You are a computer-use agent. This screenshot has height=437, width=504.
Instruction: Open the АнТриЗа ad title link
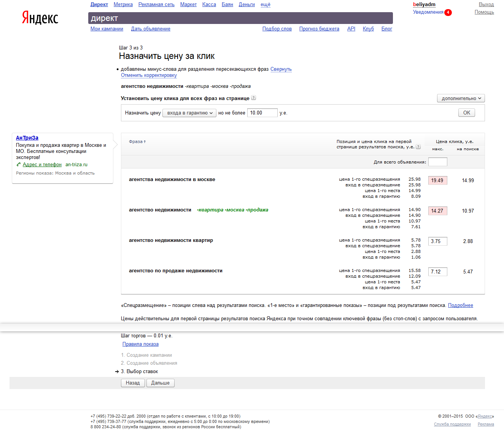27,138
